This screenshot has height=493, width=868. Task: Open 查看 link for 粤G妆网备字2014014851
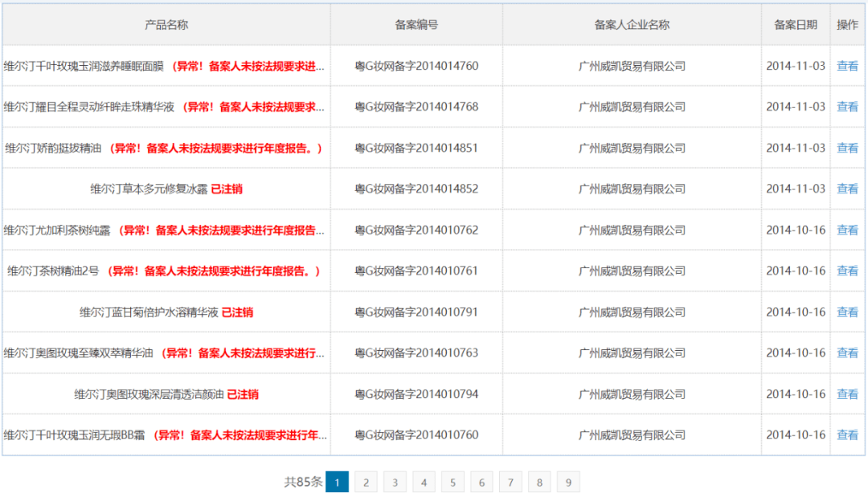pyautogui.click(x=847, y=148)
